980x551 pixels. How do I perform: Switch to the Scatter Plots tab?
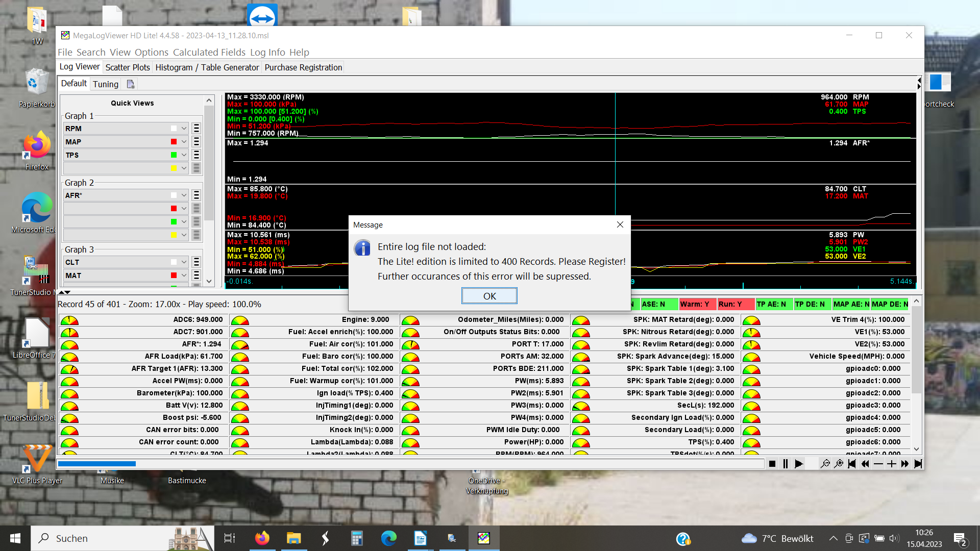pos(128,67)
